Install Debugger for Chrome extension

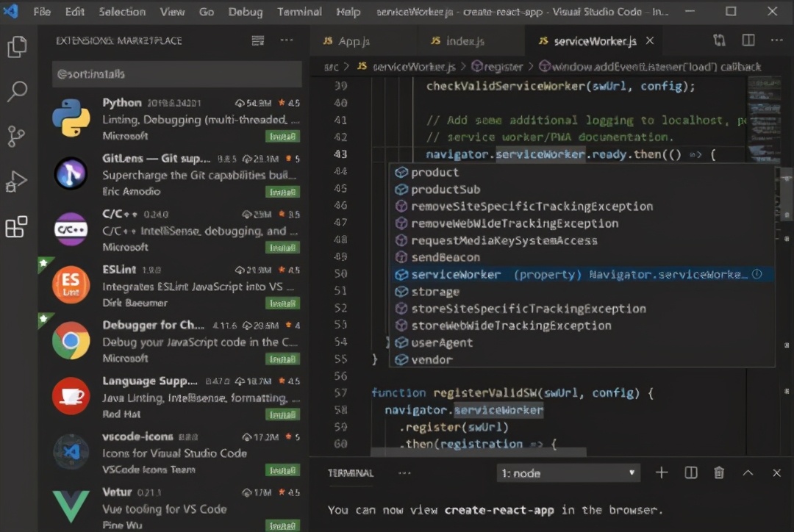click(282, 359)
